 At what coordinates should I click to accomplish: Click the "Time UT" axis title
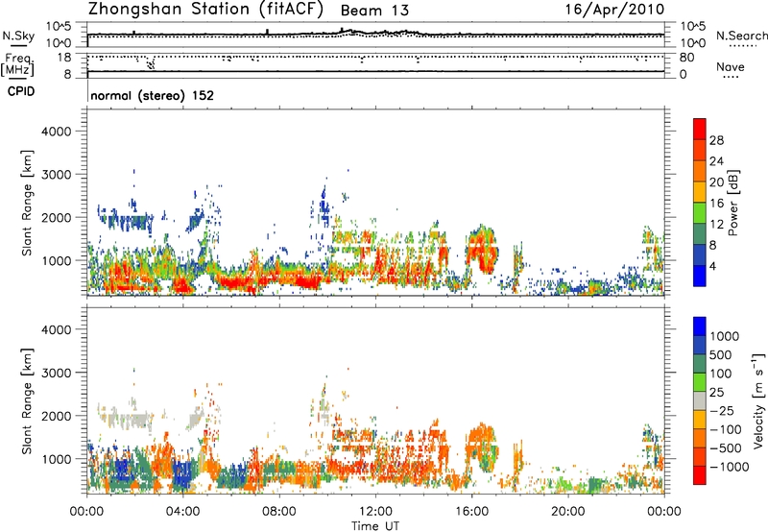pyautogui.click(x=375, y=526)
